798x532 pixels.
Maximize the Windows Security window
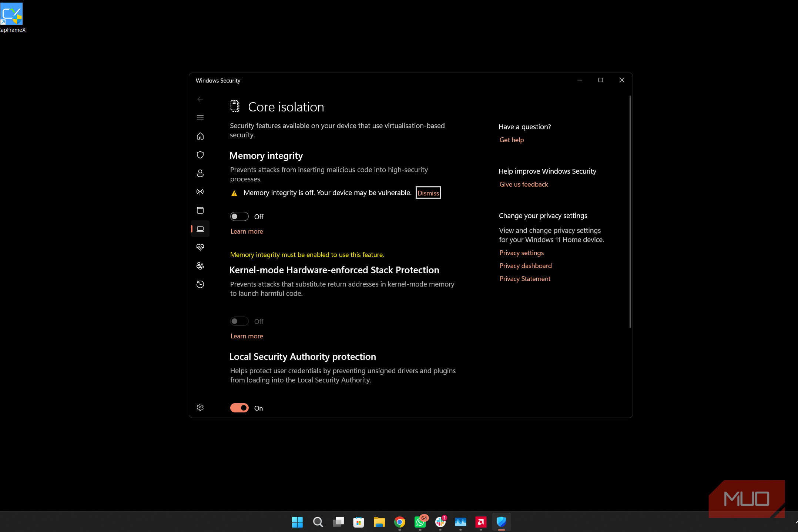(601, 80)
